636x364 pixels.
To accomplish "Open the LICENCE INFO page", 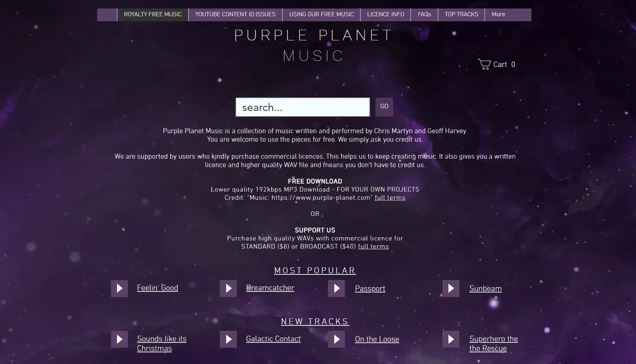I will 385,15.
